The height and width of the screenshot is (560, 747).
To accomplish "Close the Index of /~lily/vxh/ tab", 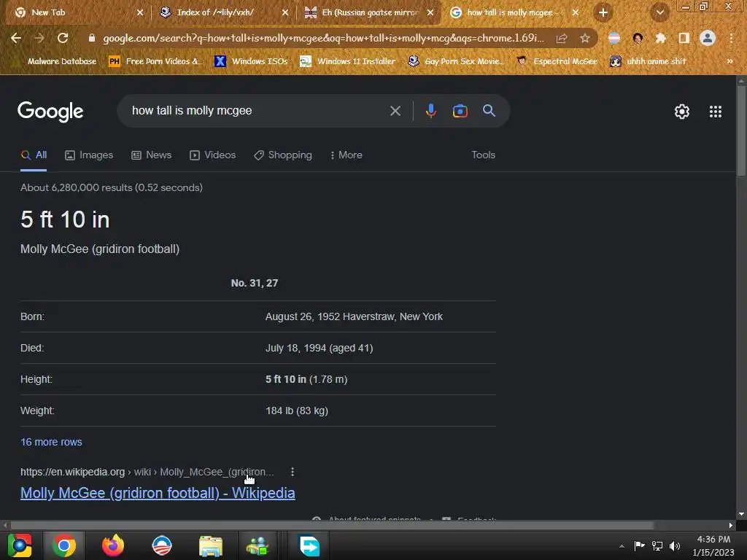I will coord(285,13).
